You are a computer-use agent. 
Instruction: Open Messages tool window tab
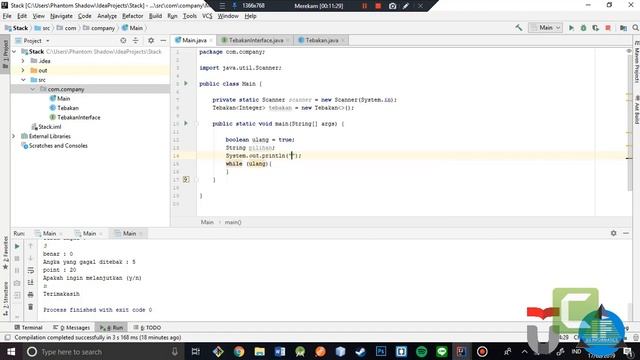point(71,327)
